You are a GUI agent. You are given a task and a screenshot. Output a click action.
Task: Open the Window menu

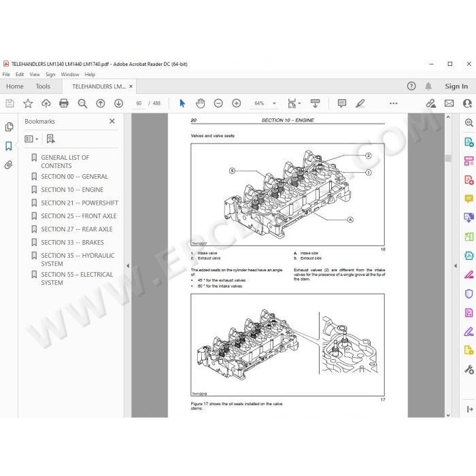pos(70,74)
